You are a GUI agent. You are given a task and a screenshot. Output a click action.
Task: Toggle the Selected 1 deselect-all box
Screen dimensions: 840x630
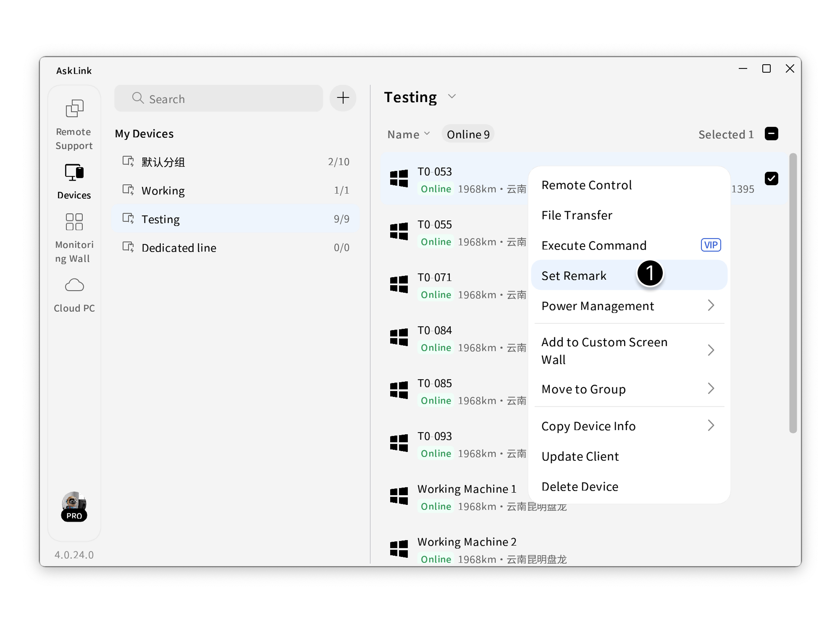click(771, 134)
